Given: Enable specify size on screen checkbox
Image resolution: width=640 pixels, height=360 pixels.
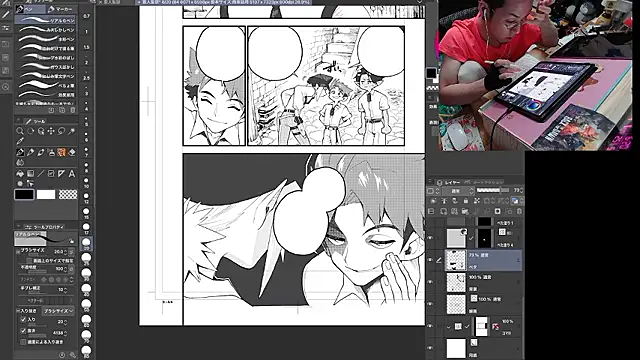Looking at the screenshot, I should pyautogui.click(x=29, y=260).
